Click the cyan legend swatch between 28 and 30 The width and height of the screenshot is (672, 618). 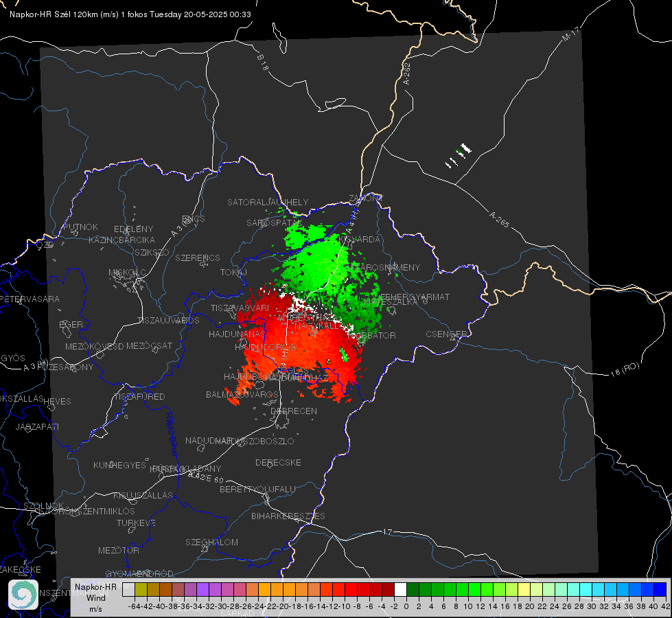click(x=586, y=589)
